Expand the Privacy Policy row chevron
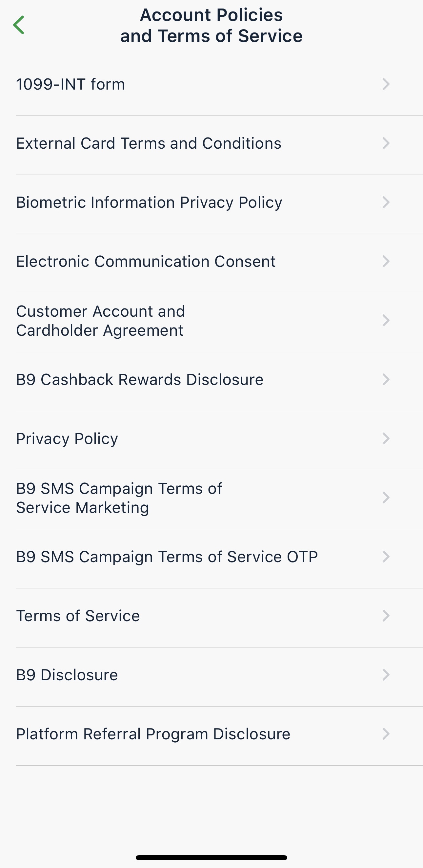The image size is (423, 868). pyautogui.click(x=386, y=439)
